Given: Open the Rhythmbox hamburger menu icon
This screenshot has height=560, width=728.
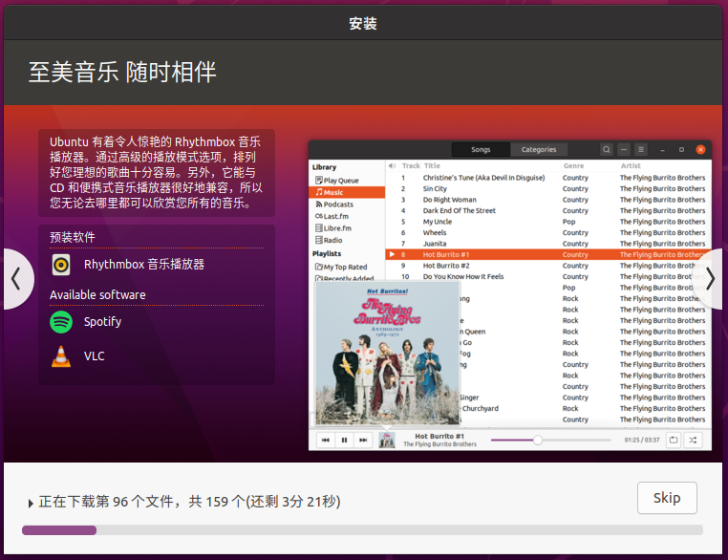Looking at the screenshot, I should click(641, 149).
